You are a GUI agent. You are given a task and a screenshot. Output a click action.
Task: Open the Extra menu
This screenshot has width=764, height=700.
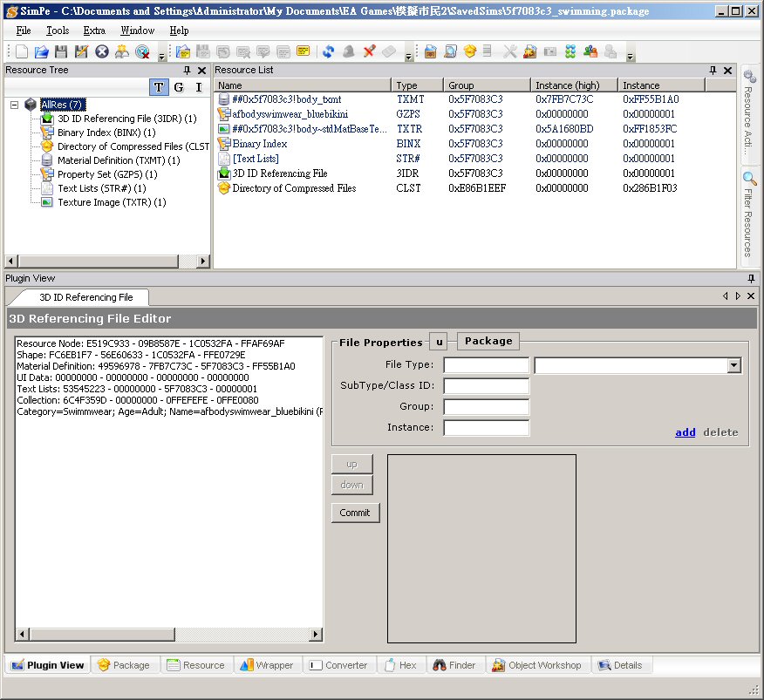coord(94,31)
